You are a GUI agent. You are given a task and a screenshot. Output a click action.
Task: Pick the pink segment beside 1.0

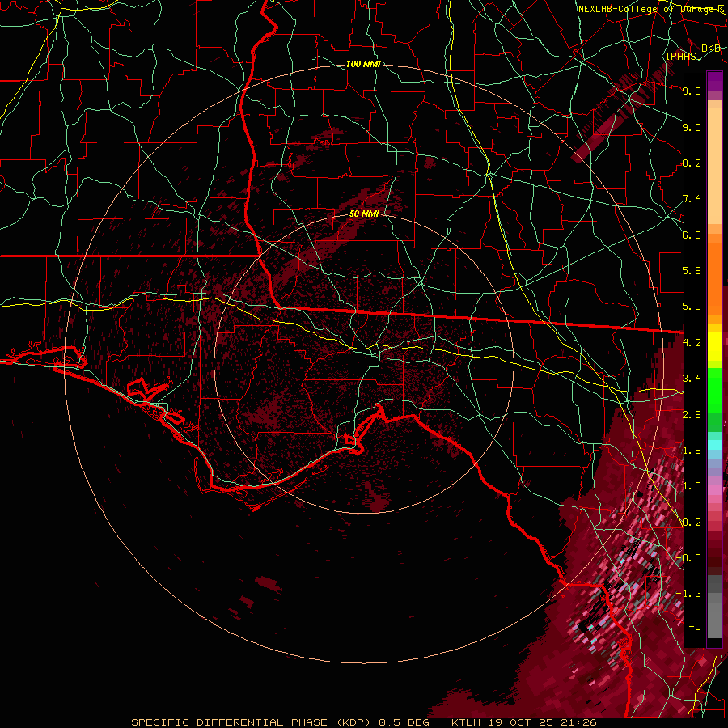[714, 490]
